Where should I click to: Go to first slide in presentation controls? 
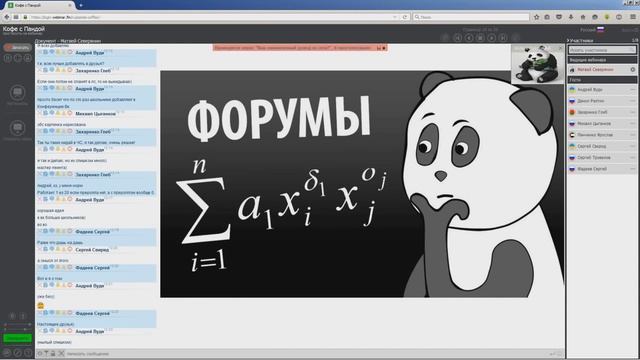click(458, 38)
